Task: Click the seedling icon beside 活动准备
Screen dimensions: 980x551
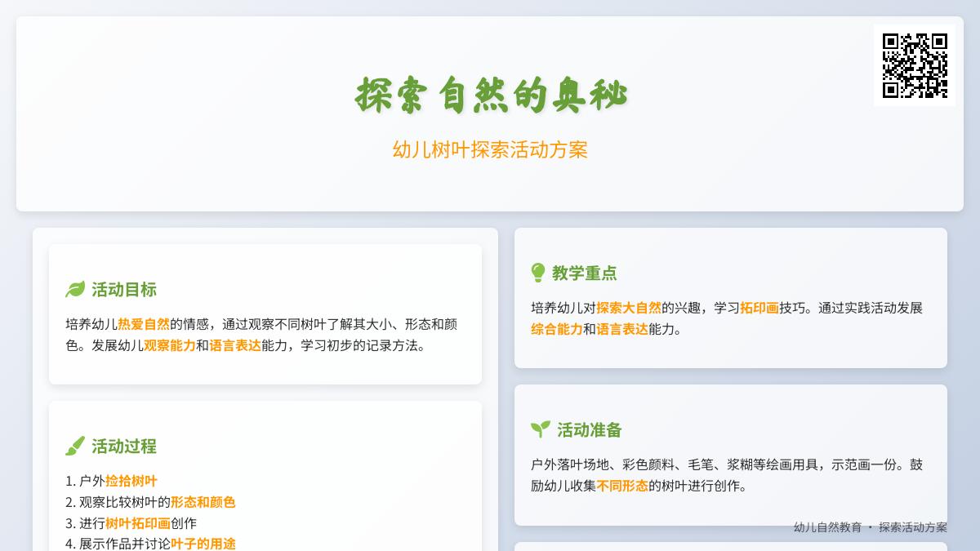Action: 541,429
